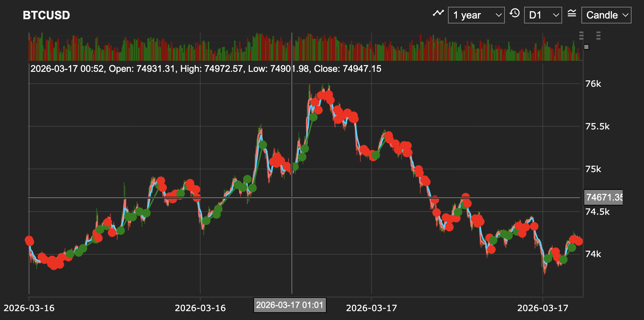Open the volume pane hamburger menu icon
The height and width of the screenshot is (320, 644).
[581, 35]
